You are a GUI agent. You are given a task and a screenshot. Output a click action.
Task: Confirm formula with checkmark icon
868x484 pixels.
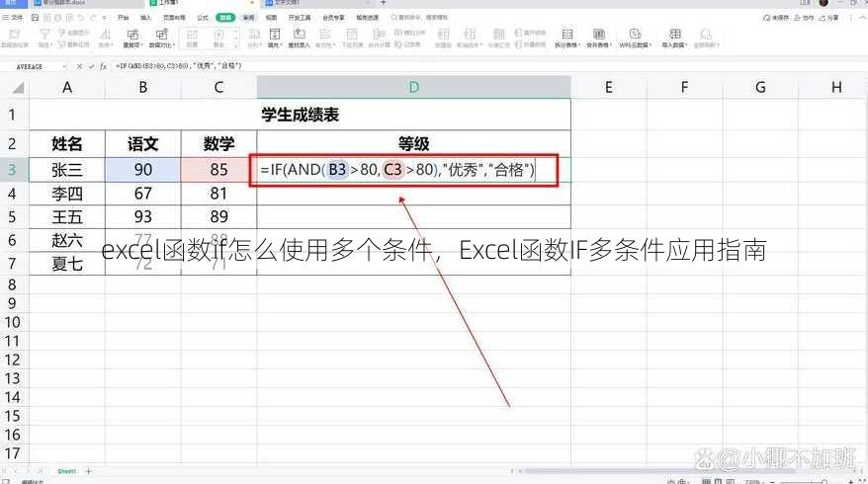91,66
